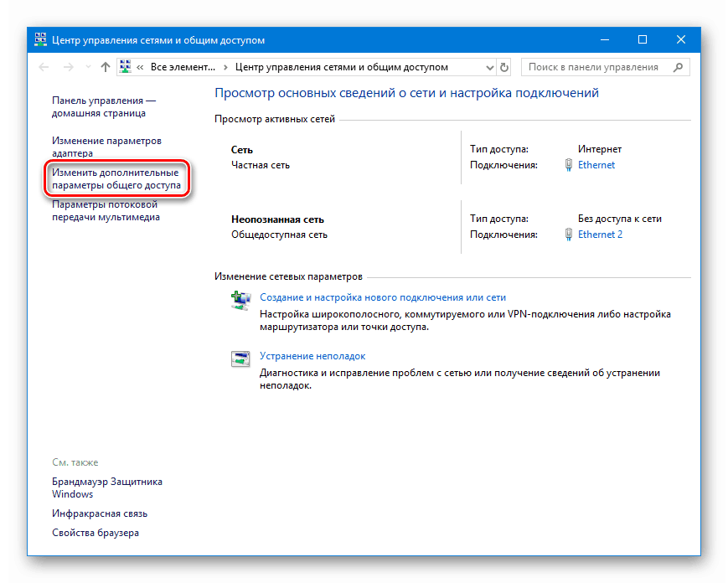Expand the address bar double-chevron menu
The image size is (728, 583).
pyautogui.click(x=140, y=67)
